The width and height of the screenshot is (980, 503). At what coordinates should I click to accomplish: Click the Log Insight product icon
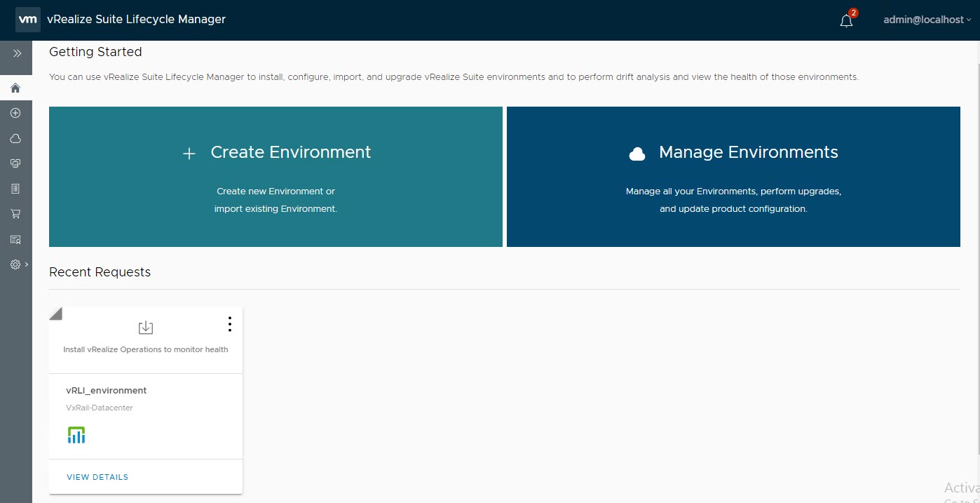click(76, 435)
